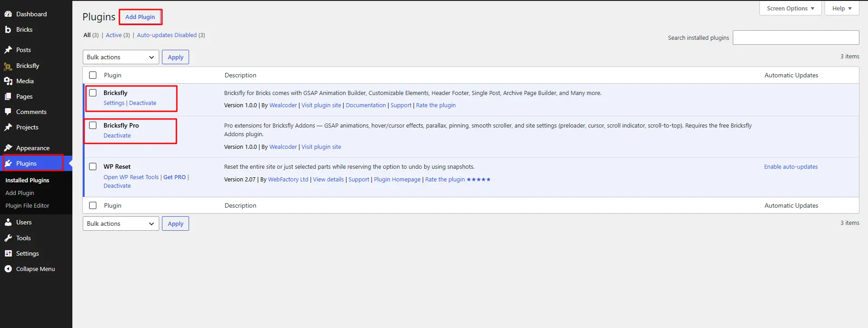Open Bricksfly Documentation link
This screenshot has height=328, width=868.
point(366,105)
